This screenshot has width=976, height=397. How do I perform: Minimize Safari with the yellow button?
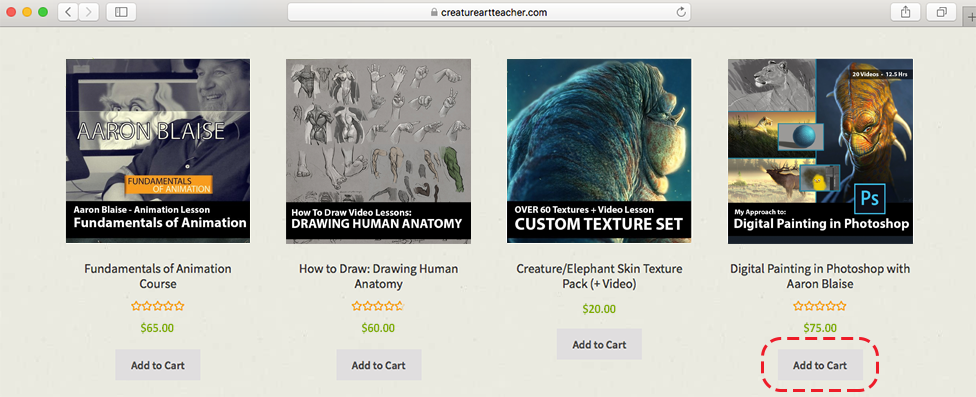click(x=27, y=12)
